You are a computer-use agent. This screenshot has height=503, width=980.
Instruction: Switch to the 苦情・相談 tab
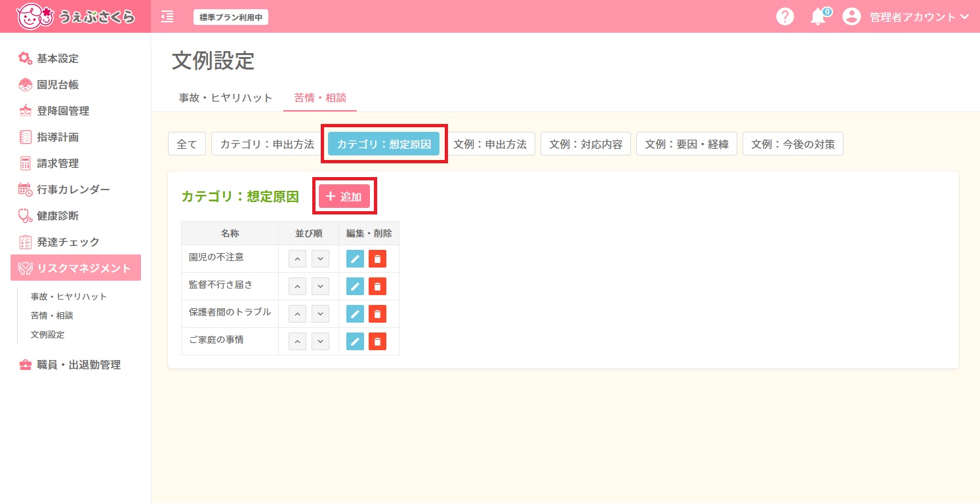320,98
